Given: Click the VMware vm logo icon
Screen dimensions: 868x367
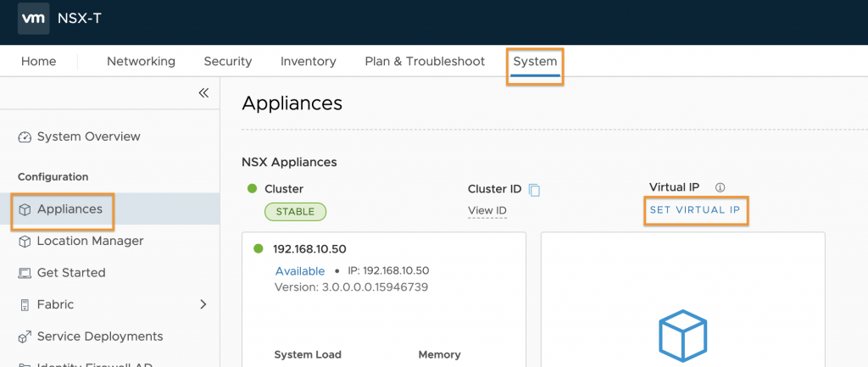Looking at the screenshot, I should pos(33,19).
